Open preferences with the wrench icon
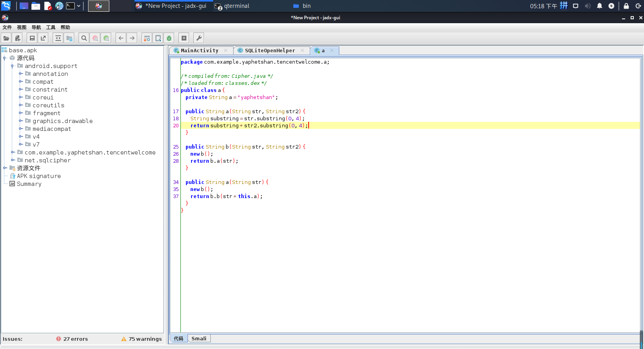Screen dimensions: 644x349 point(199,38)
